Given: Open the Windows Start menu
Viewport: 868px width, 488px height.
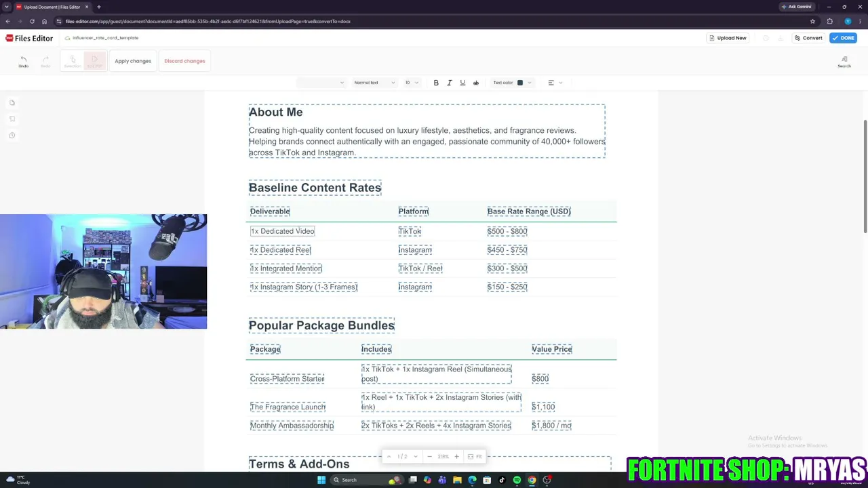Looking at the screenshot, I should pyautogui.click(x=321, y=480).
